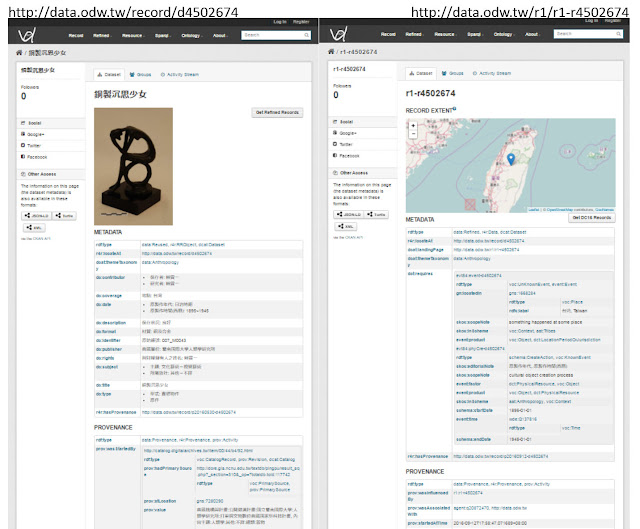Click the CKAN API link on left page

tap(42, 239)
